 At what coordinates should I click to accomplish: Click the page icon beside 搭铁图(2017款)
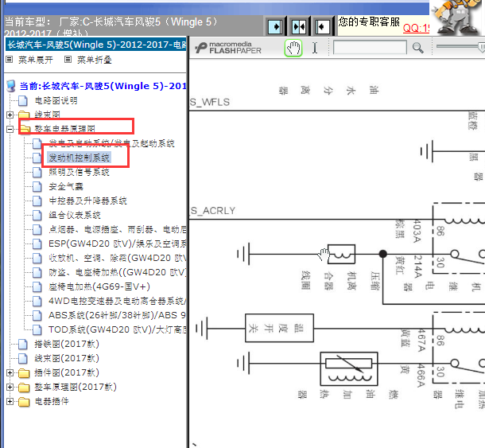coord(23,344)
